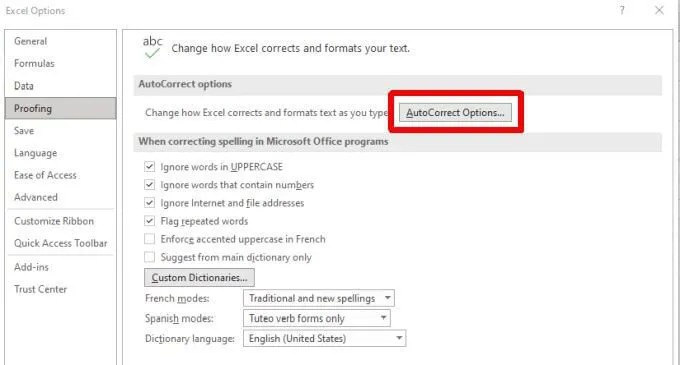The image size is (680, 365).
Task: Close the Excel Options dialog
Action: [659, 10]
